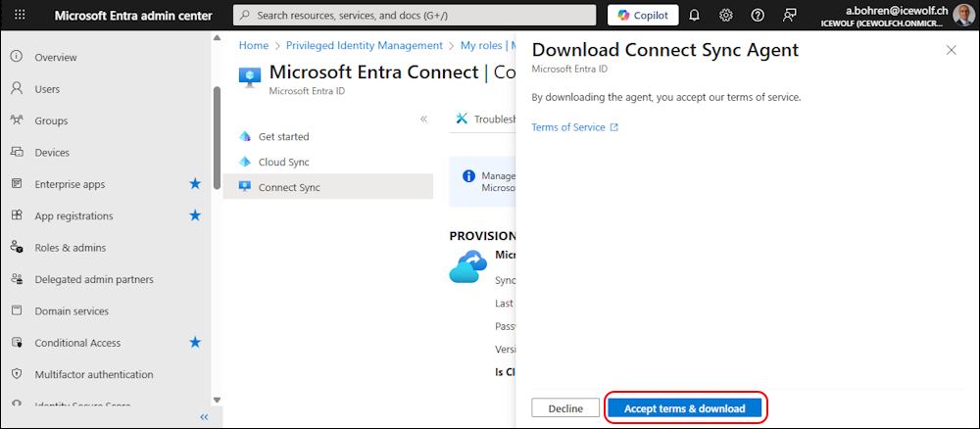Click the Overview info icon
Viewport: 980px width, 429px height.
(x=17, y=57)
